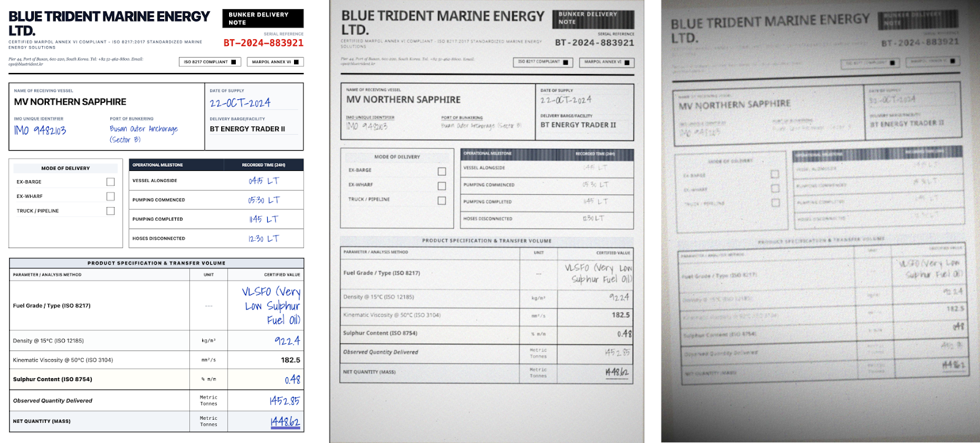The image size is (980, 443).
Task: Click MARPOL ANNEX VI box in the gray scanned copy
Action: (606, 62)
